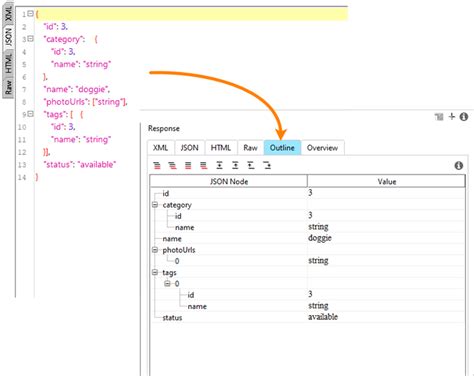
Task: Click the gray panel layout icon left of plus
Action: coord(439,117)
